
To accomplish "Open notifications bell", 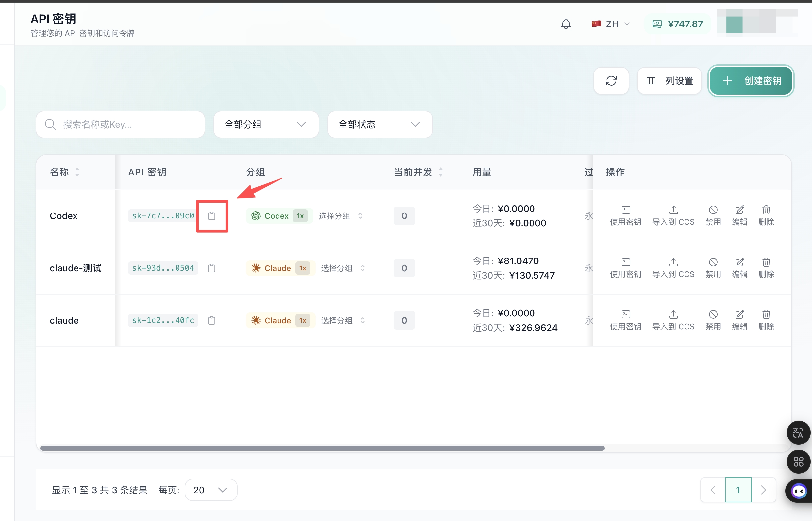I will point(566,24).
